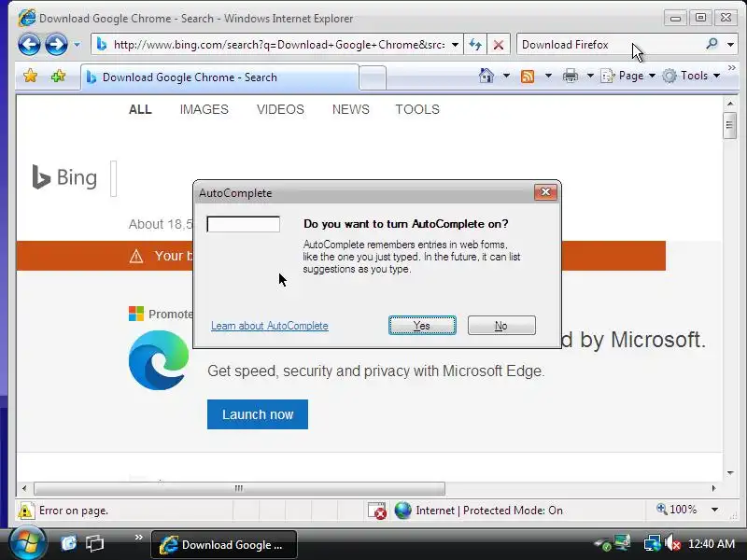Viewport: 747px width, 560px height.
Task: Click the vertical scrollbar up arrow
Action: (730, 104)
